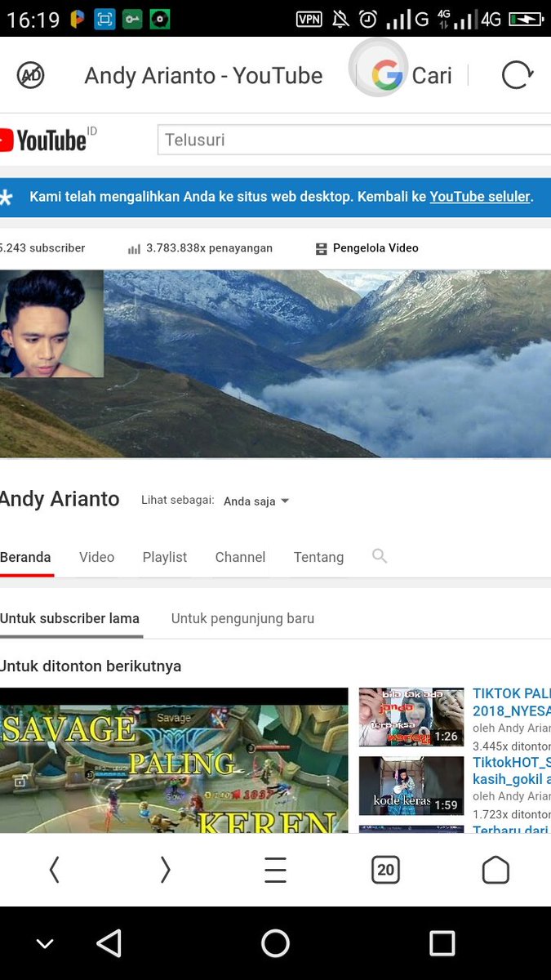Viewport: 551px width, 980px height.
Task: Open the Channel tab
Action: point(240,557)
